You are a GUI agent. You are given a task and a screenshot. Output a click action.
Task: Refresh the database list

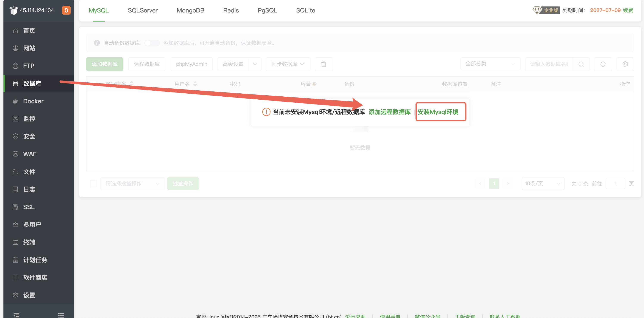pyautogui.click(x=603, y=64)
